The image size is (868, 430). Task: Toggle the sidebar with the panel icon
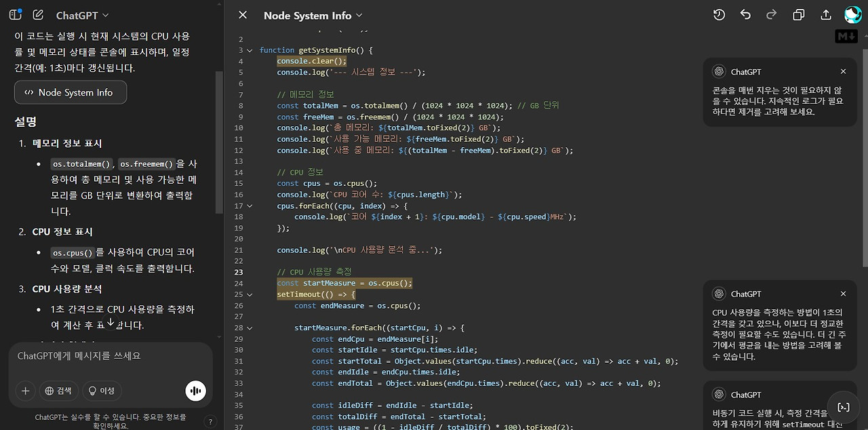point(15,14)
